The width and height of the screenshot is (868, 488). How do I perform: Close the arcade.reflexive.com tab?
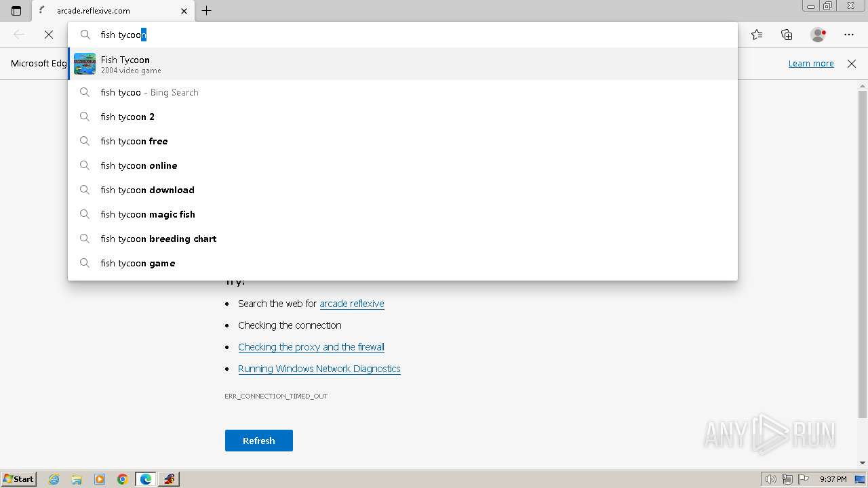pos(184,11)
